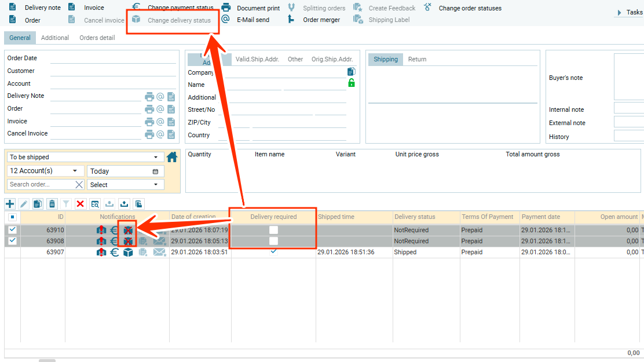
Task: Tick Delivery required checkbox for order 63908
Action: [x=273, y=241]
